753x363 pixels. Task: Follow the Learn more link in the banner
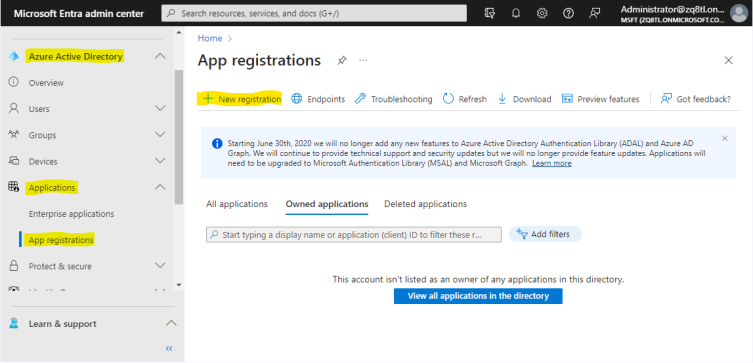pos(552,163)
